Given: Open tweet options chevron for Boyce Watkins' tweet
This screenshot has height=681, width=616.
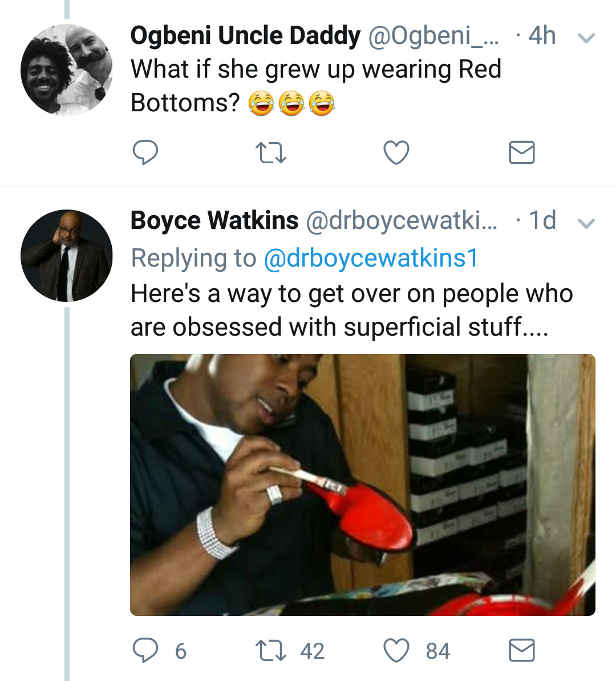Looking at the screenshot, I should pyautogui.click(x=586, y=223).
